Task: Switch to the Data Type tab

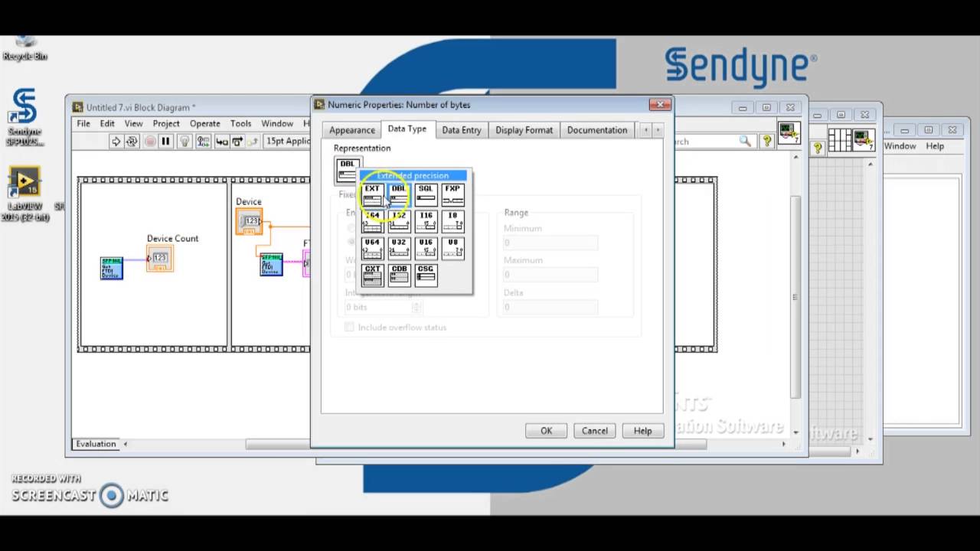Action: tap(407, 129)
